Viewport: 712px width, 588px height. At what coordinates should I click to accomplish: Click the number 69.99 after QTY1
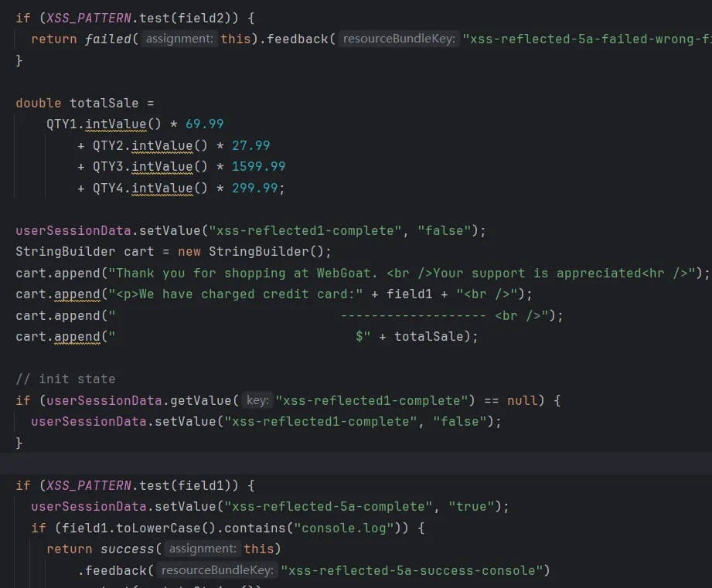[204, 124]
